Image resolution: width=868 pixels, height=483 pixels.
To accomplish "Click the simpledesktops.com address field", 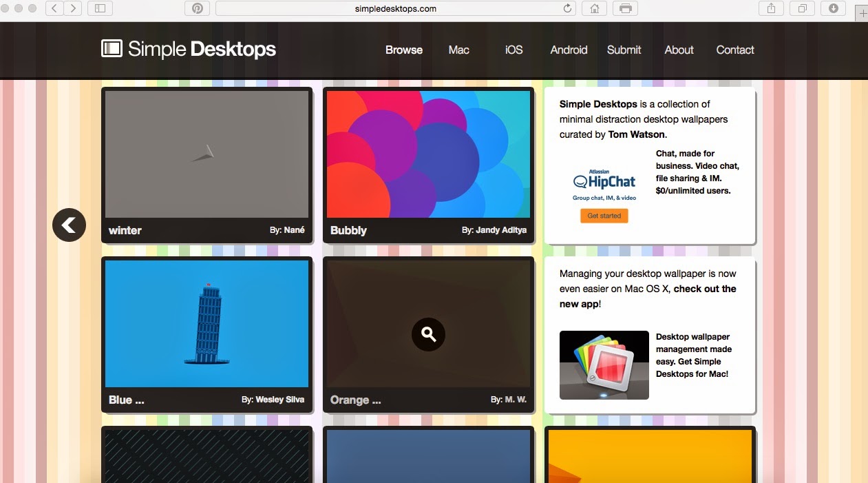I will point(396,8).
